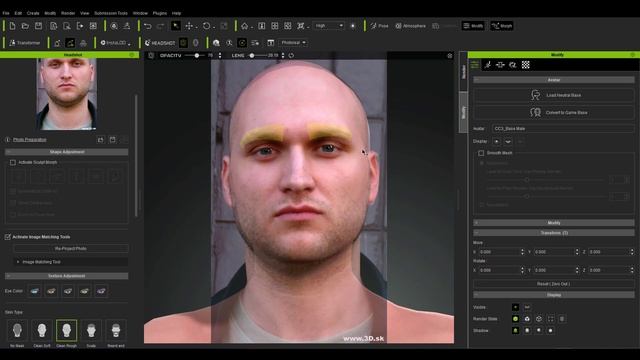
Task: Enable the Activate Sculpt Morph checkbox
Action: point(13,162)
